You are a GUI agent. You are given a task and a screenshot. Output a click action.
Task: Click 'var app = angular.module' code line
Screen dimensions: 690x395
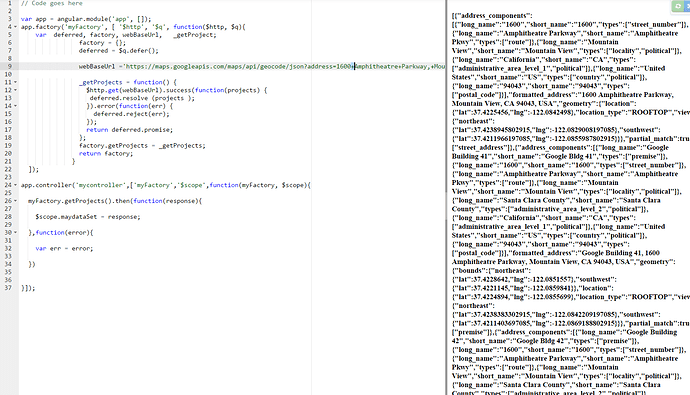click(x=86, y=19)
